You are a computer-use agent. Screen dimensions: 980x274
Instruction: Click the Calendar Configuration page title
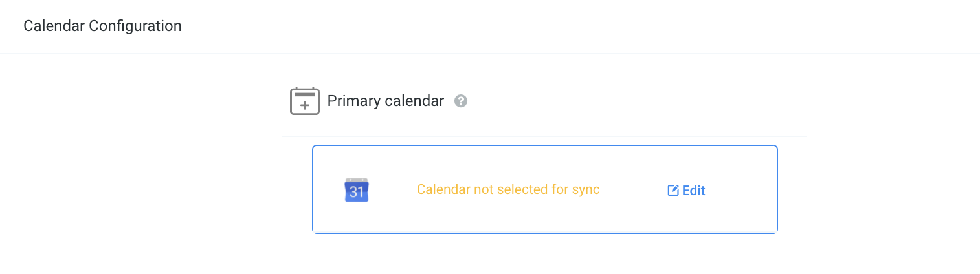coord(102,26)
